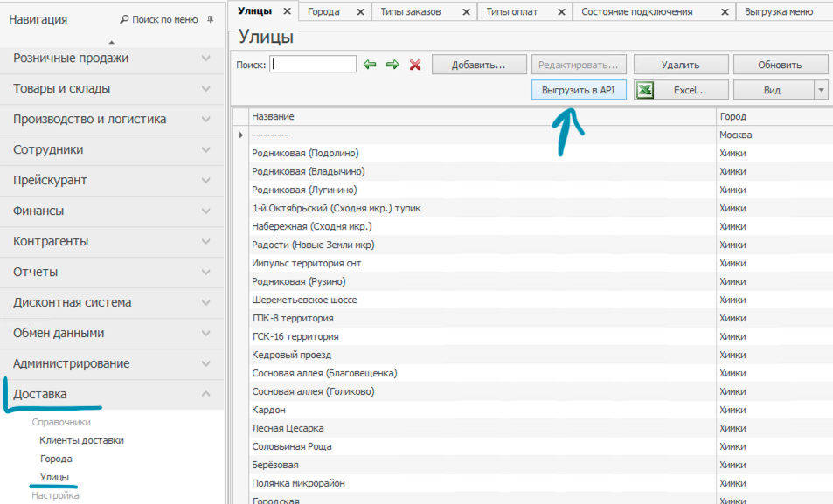Open the dropdown arrow next to Вид
This screenshot has width=833, height=504.
point(820,90)
